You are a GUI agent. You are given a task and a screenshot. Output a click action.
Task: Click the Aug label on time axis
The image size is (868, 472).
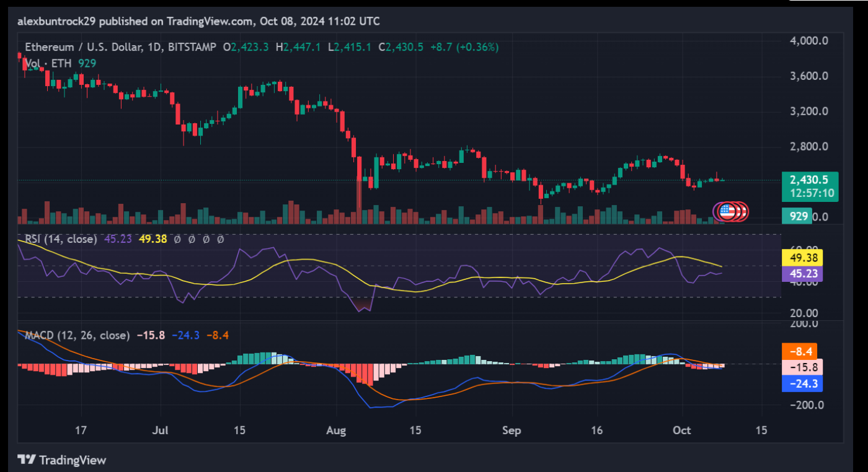(337, 430)
